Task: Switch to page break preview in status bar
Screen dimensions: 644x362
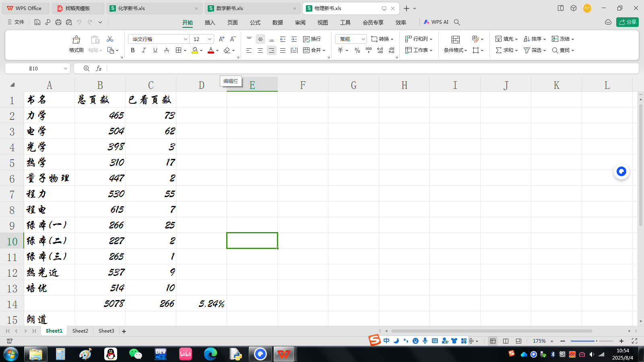Action: 518,341
